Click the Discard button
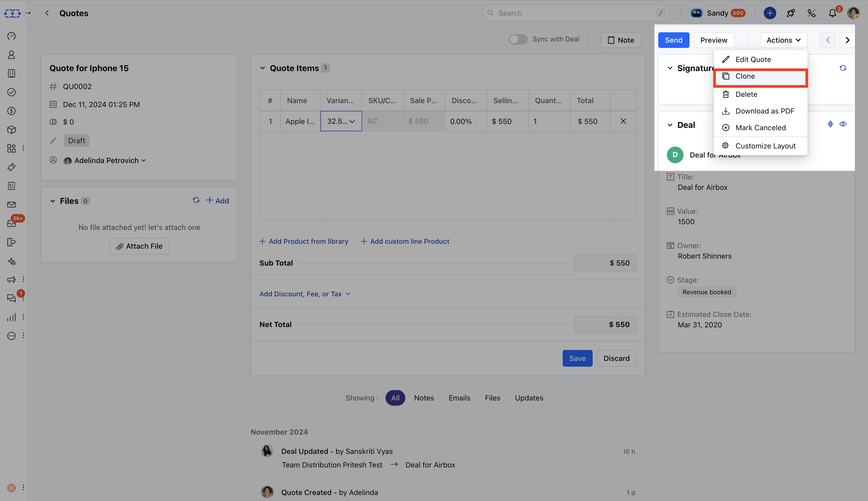The image size is (868, 501). (x=616, y=359)
